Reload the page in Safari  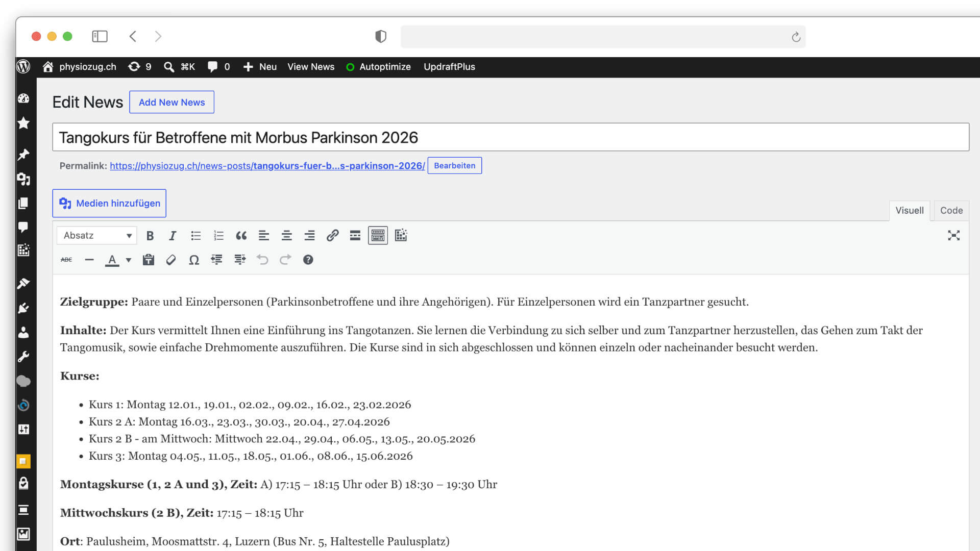pyautogui.click(x=796, y=37)
